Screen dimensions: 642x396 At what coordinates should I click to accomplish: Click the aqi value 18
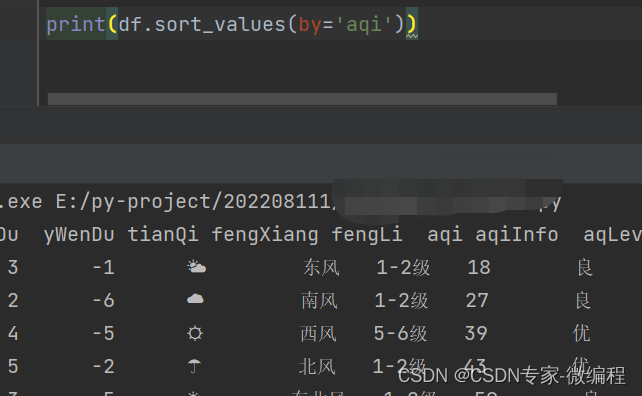[x=479, y=268]
